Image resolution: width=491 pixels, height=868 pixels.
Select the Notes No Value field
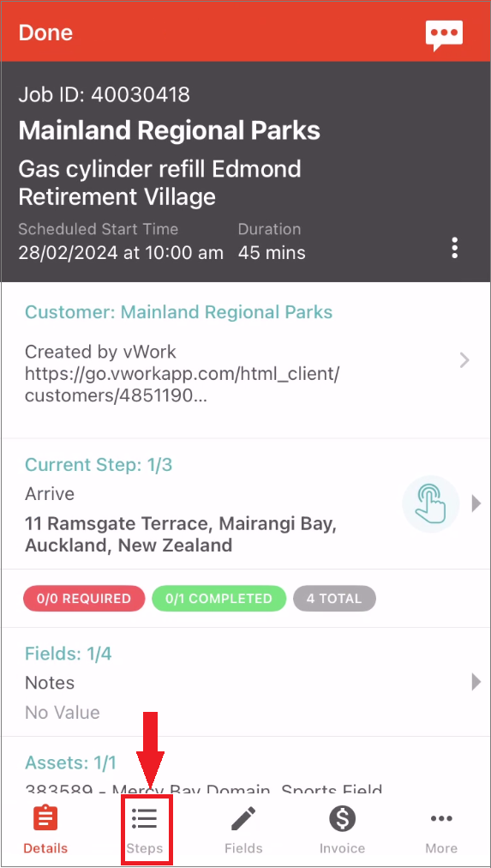(245, 682)
